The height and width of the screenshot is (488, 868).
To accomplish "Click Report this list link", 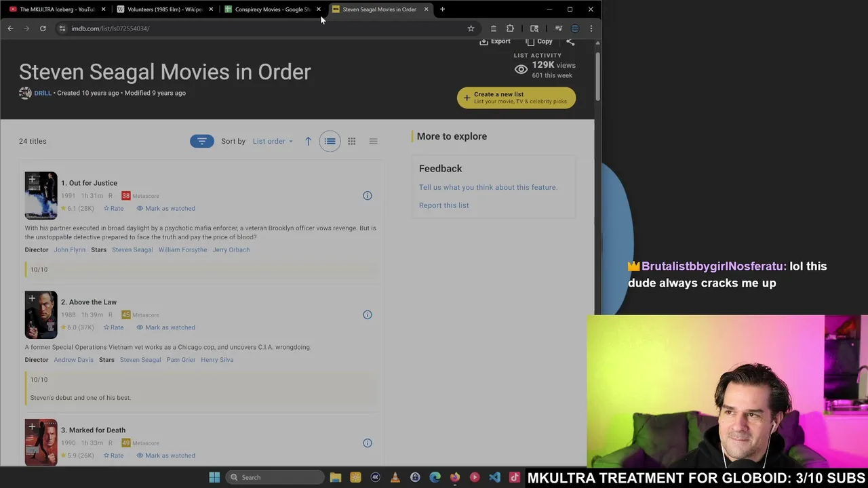I will click(x=443, y=205).
